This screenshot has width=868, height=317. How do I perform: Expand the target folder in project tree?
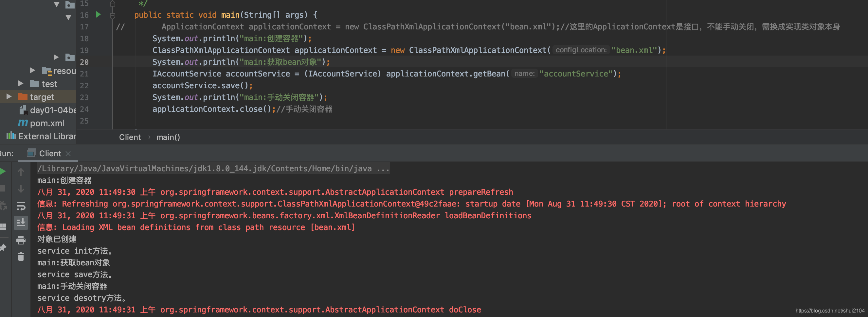9,97
